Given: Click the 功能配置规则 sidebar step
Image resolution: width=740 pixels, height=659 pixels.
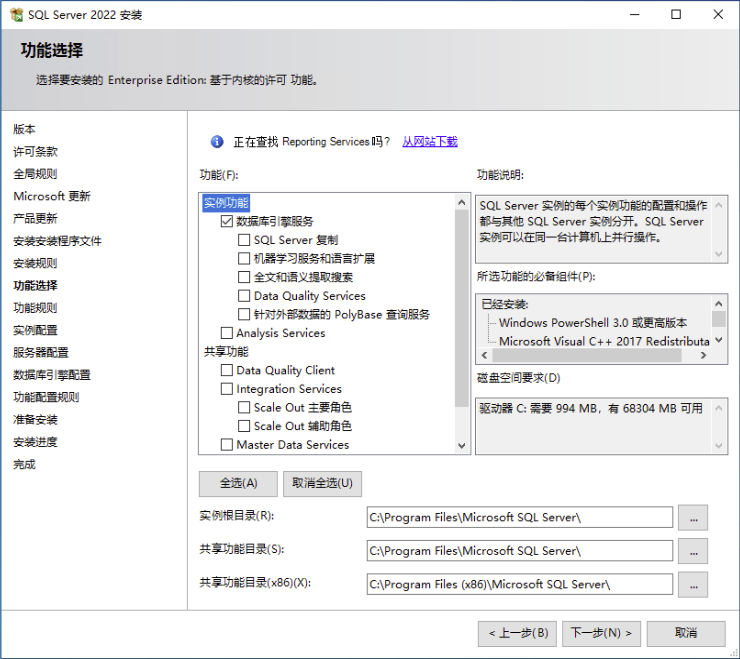Looking at the screenshot, I should coord(46,397).
